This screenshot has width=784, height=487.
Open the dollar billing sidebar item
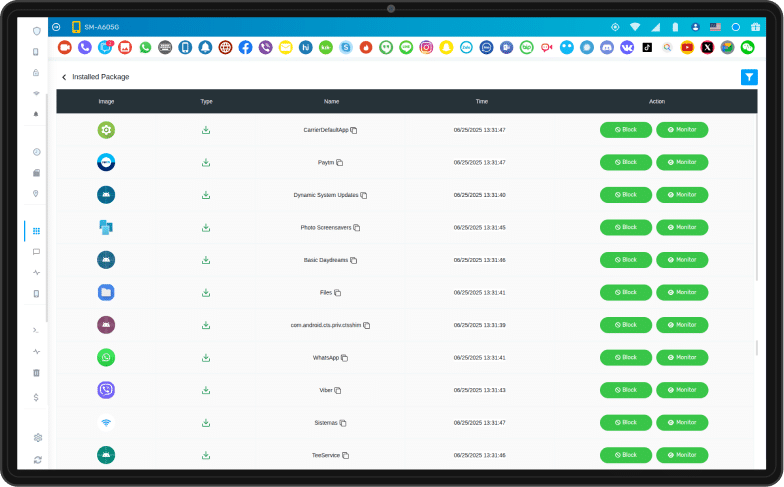tap(36, 398)
